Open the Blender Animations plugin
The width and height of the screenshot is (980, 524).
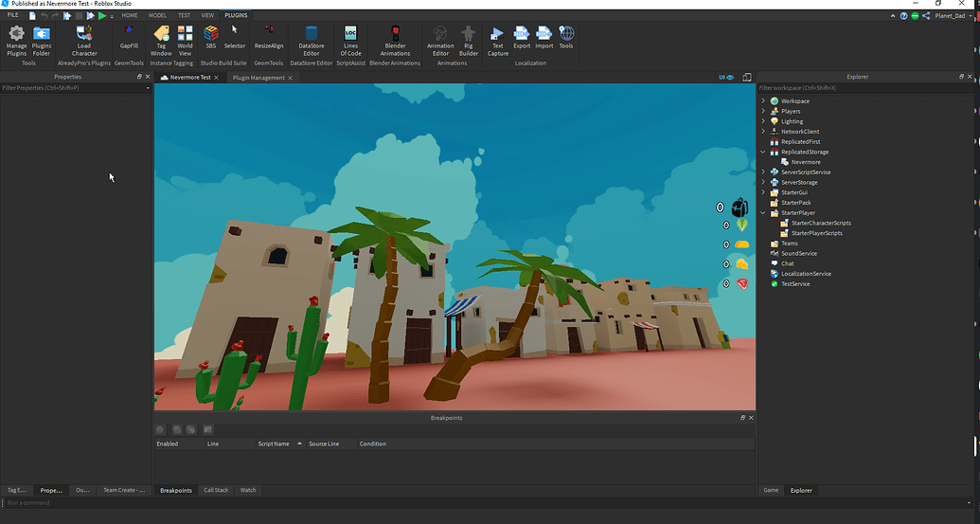(x=395, y=42)
